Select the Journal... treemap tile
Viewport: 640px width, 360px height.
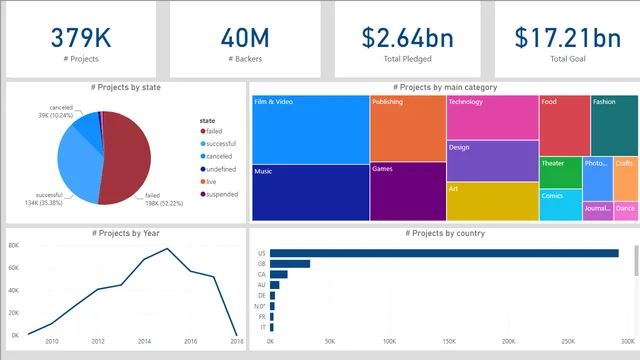pyautogui.click(x=598, y=211)
